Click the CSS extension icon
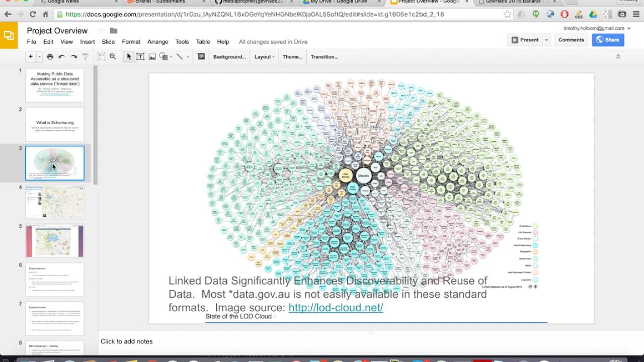This screenshot has height=362, width=644. tap(579, 15)
